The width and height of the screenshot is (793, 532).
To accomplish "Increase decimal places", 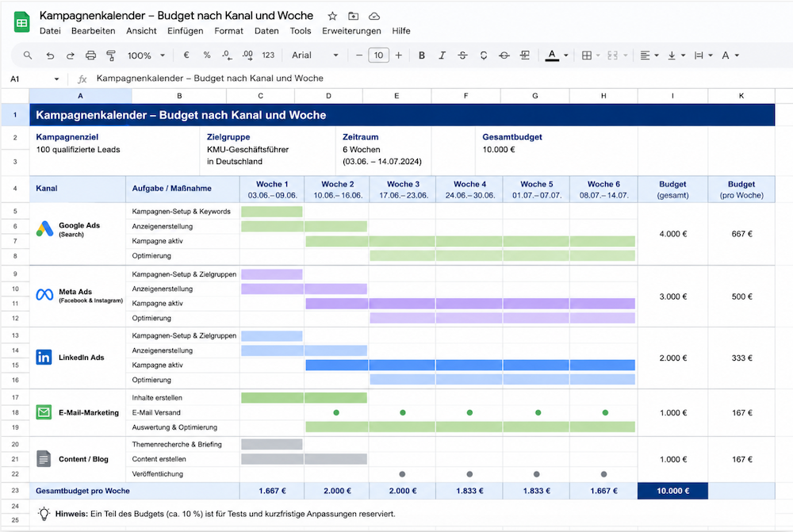I will pos(247,55).
